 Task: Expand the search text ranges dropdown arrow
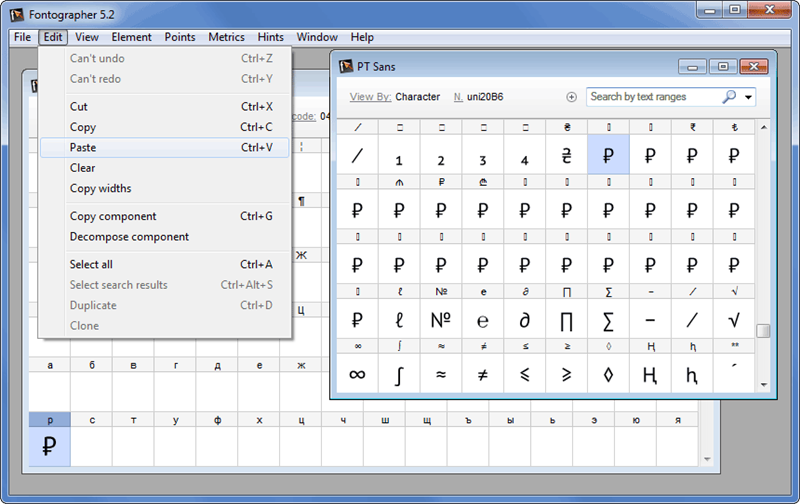pyautogui.click(x=749, y=97)
